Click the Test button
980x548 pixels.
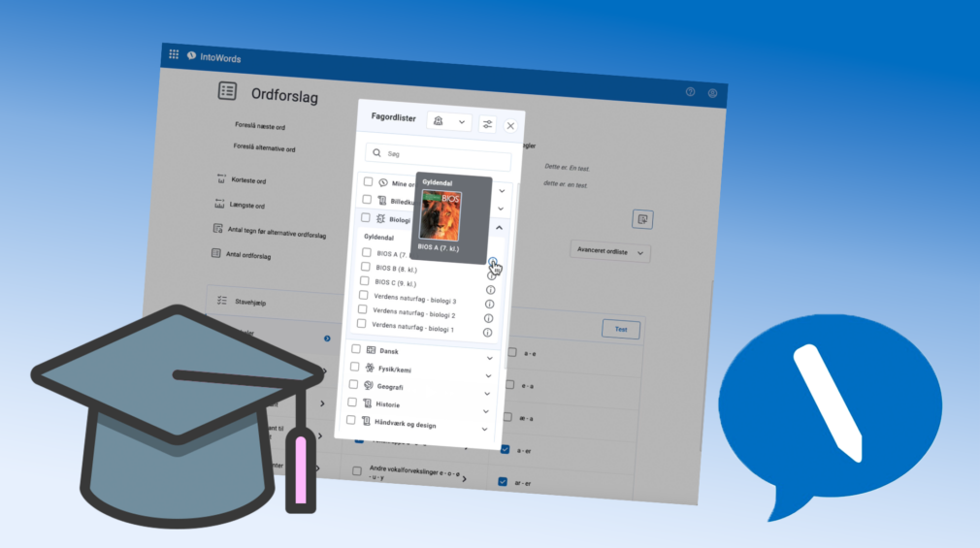pyautogui.click(x=621, y=330)
